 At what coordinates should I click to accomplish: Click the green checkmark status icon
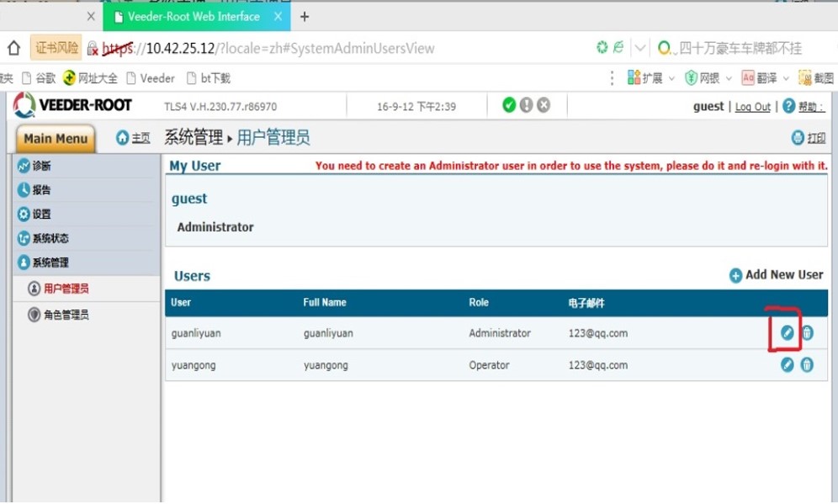click(x=509, y=105)
